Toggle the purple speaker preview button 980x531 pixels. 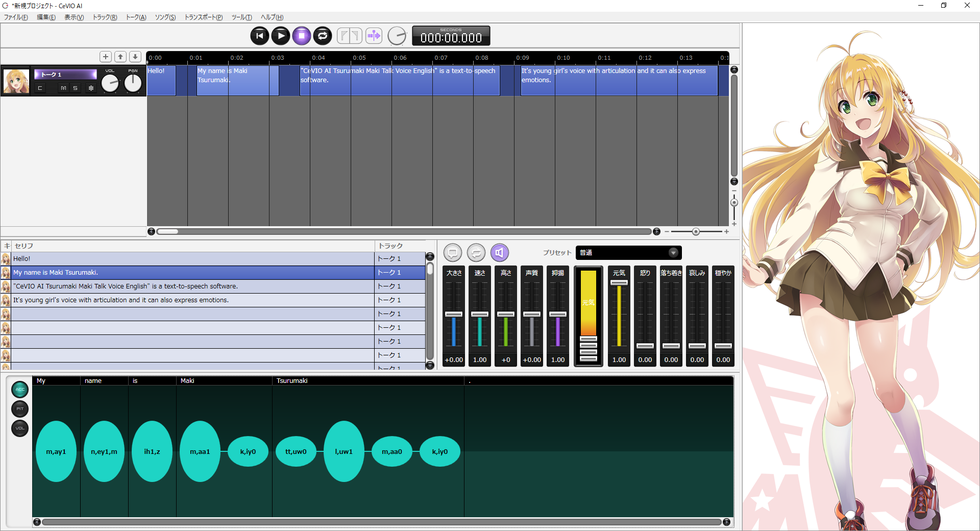coord(500,253)
